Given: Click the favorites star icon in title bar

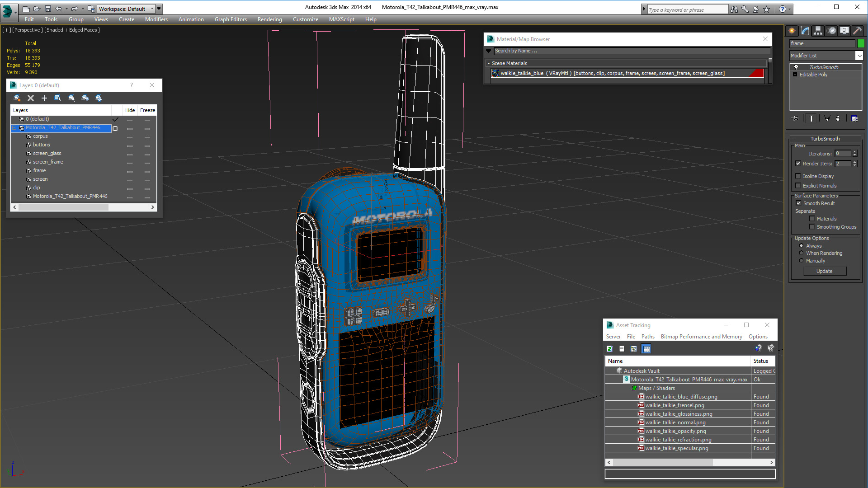Looking at the screenshot, I should tap(767, 9).
